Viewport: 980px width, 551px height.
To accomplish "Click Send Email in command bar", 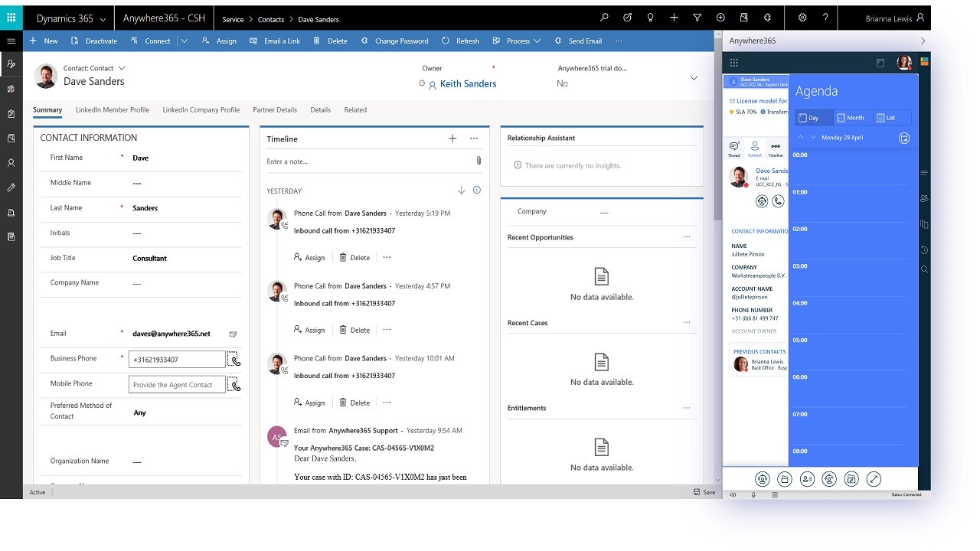I will 578,41.
